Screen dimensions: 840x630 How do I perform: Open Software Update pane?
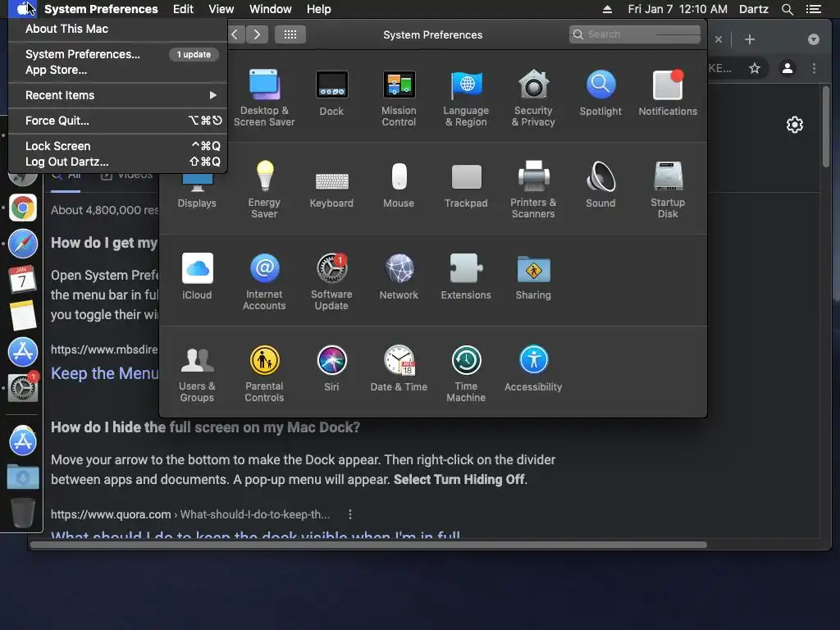tap(331, 282)
